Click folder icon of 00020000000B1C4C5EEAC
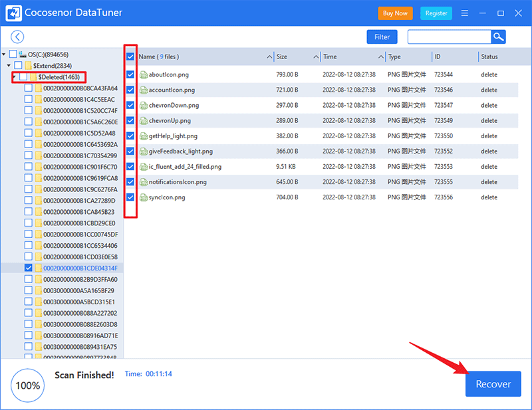 [39, 100]
